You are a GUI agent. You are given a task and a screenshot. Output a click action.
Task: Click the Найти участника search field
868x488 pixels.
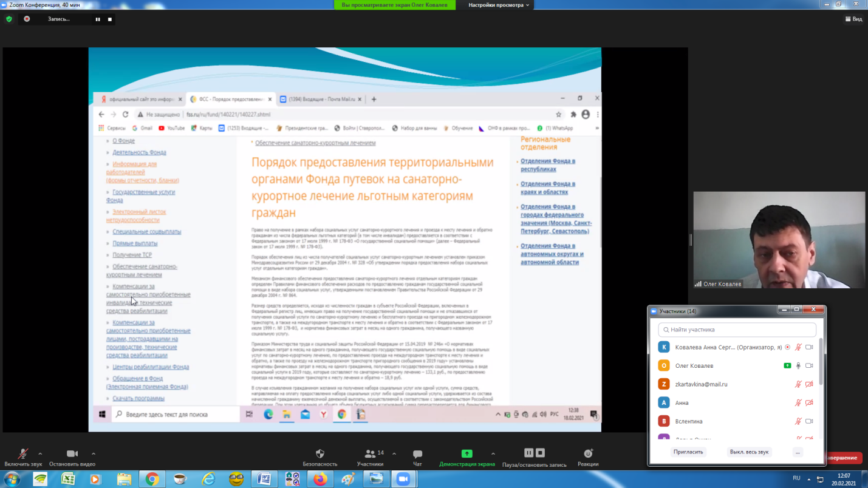tap(737, 330)
